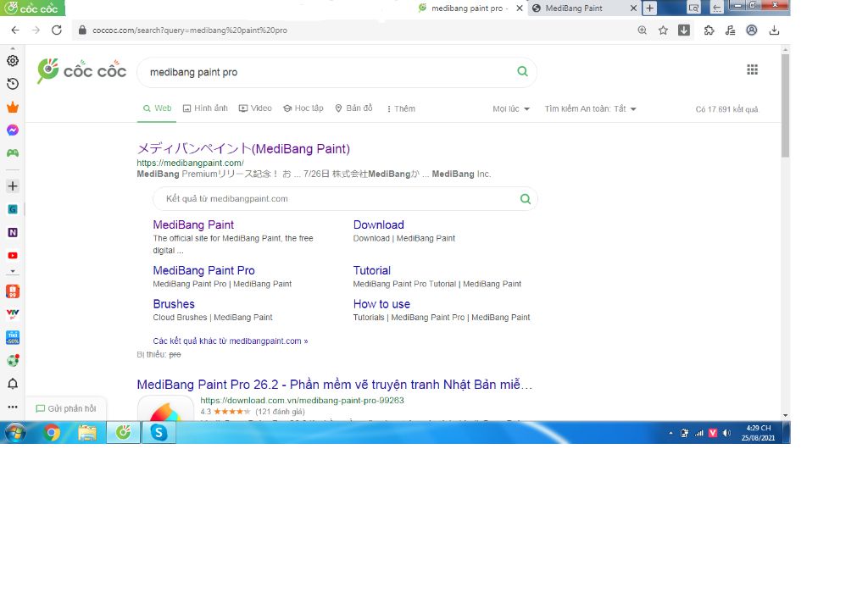
Task: Show hidden system tray icons
Action: coord(671,433)
